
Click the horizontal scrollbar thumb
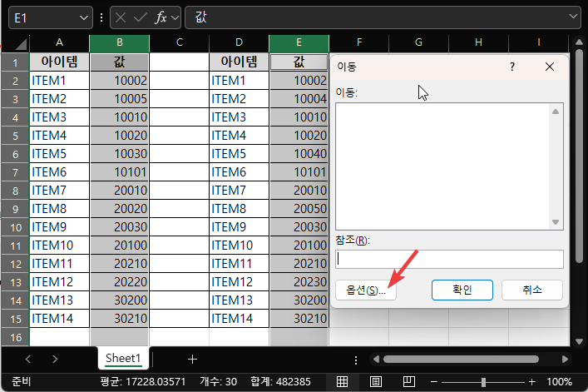pos(461,359)
